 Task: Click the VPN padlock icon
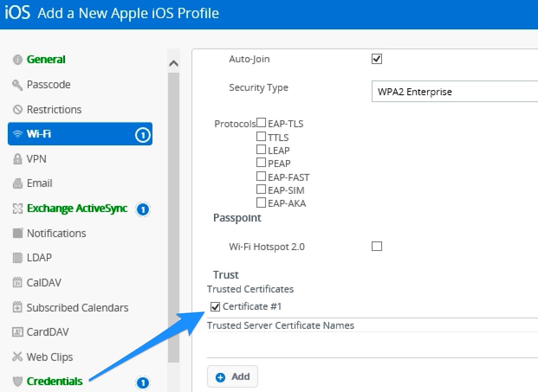pos(17,159)
